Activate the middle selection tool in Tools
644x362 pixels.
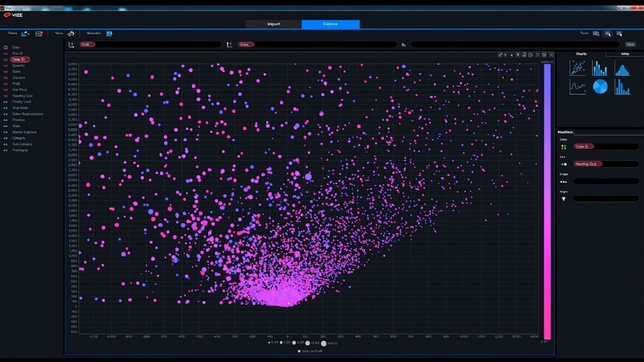click(x=608, y=34)
